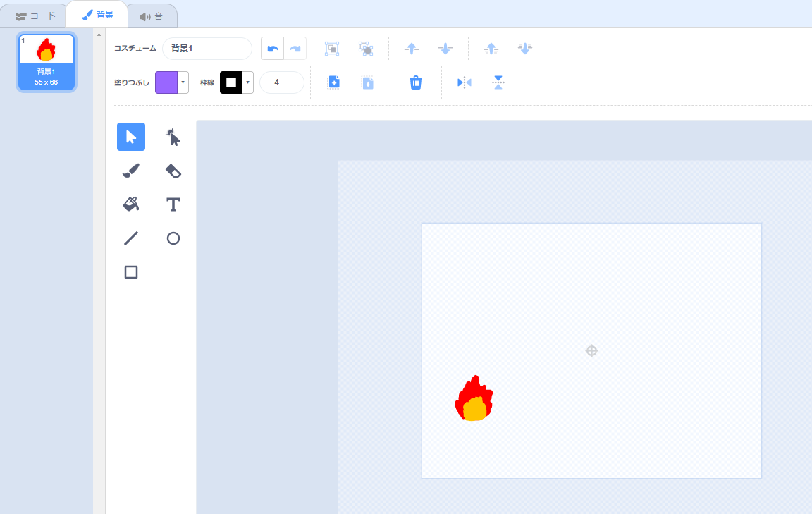Click the Undo button
Screen dimensions: 812x514
pyautogui.click(x=272, y=49)
